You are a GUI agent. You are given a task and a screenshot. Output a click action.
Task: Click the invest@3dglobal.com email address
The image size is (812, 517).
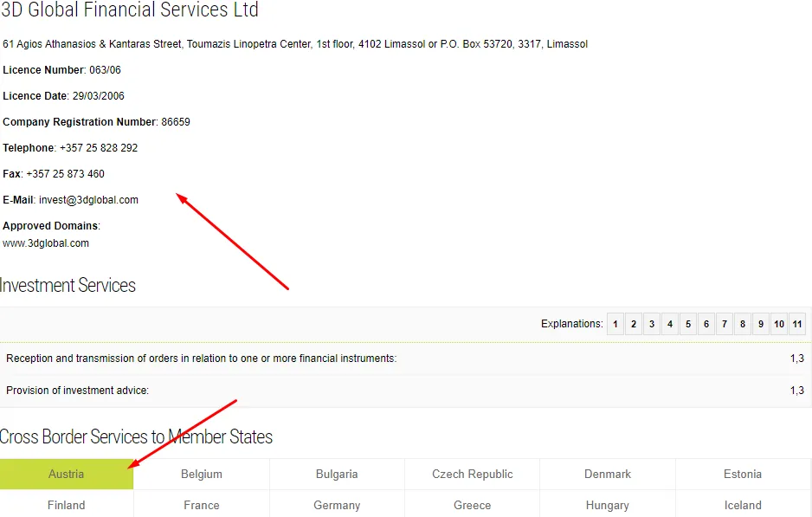[x=88, y=200]
